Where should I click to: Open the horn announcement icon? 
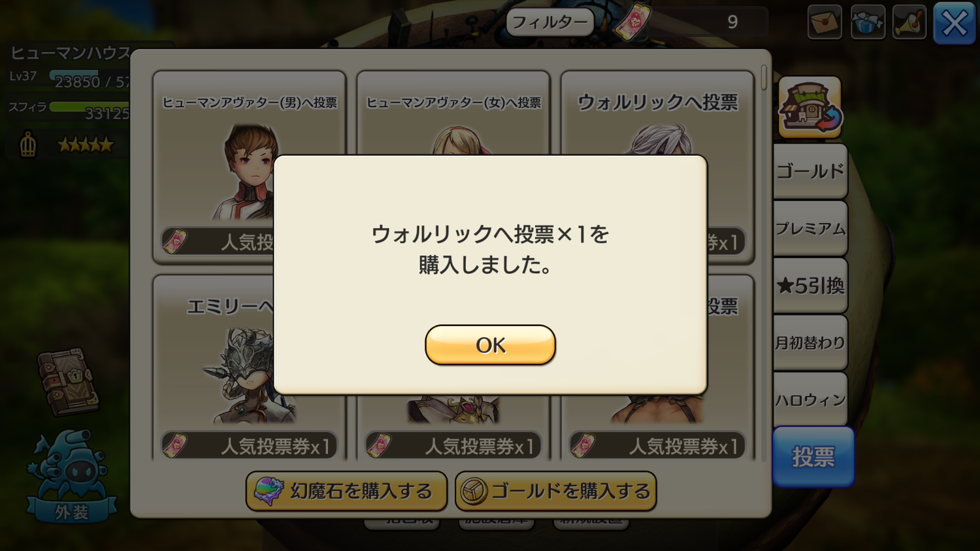[x=909, y=22]
